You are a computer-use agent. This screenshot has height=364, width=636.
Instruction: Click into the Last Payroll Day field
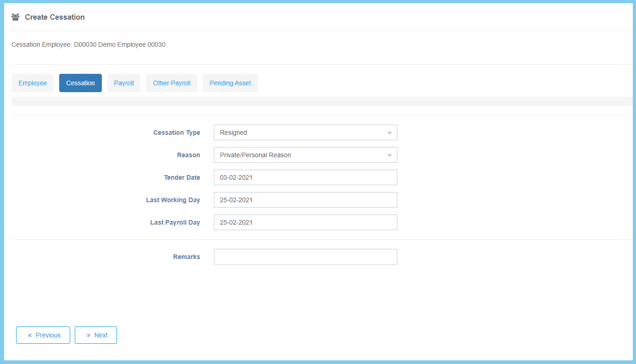click(x=305, y=222)
